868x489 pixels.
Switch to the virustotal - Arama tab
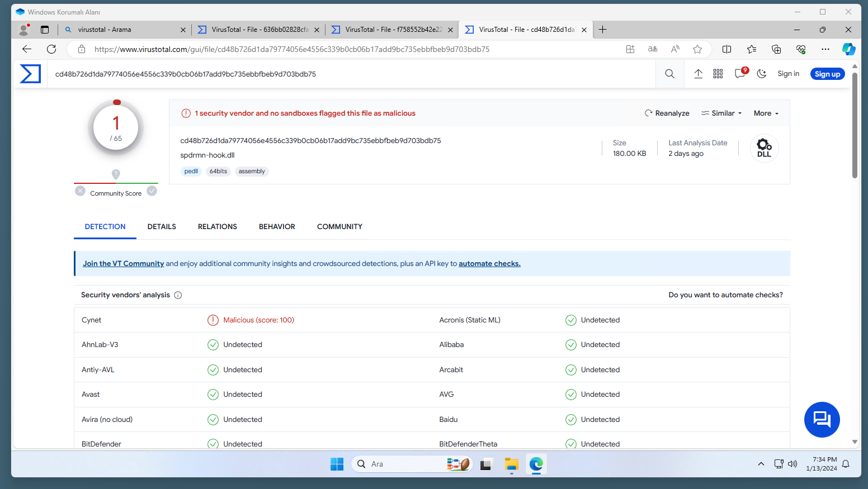pos(124,30)
